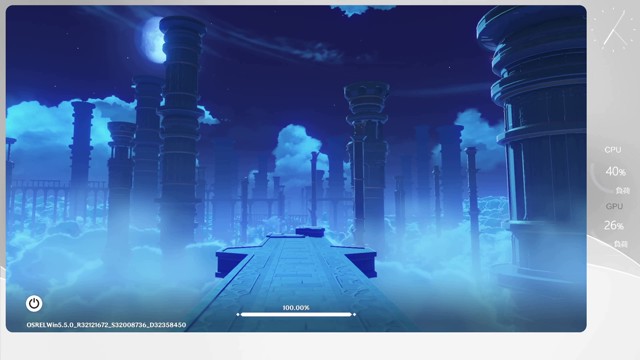Select the CPU load gauge arc
Image resolution: width=640 pixels, height=360 pixels.
click(597, 179)
